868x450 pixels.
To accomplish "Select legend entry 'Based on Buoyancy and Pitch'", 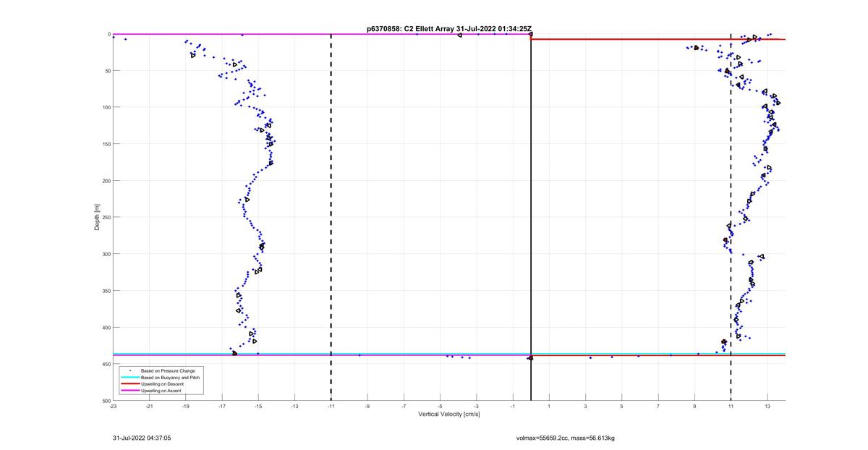I will pos(171,378).
